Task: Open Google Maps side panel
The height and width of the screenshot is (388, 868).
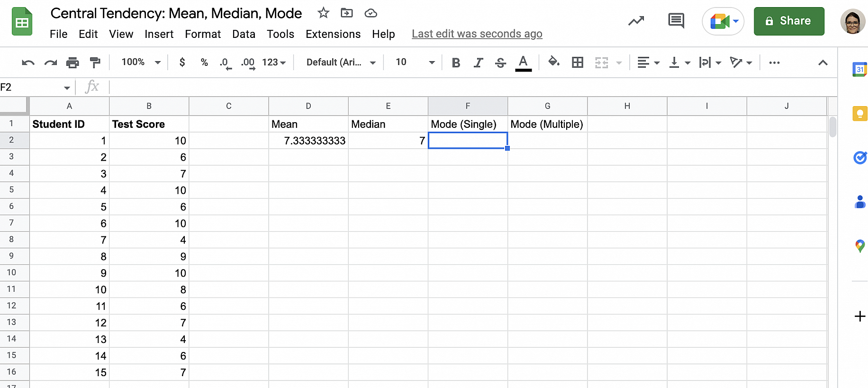Action: coord(859,246)
